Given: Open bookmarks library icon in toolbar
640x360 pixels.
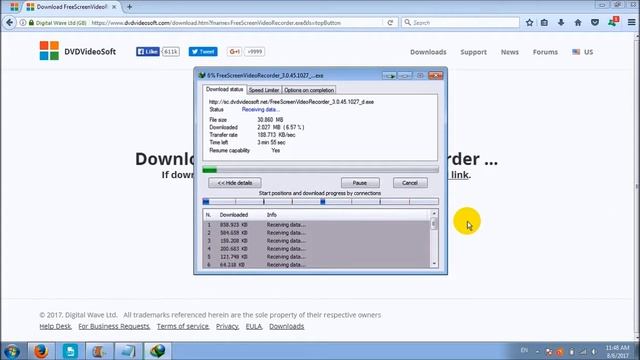Looking at the screenshot, I should click(x=544, y=23).
